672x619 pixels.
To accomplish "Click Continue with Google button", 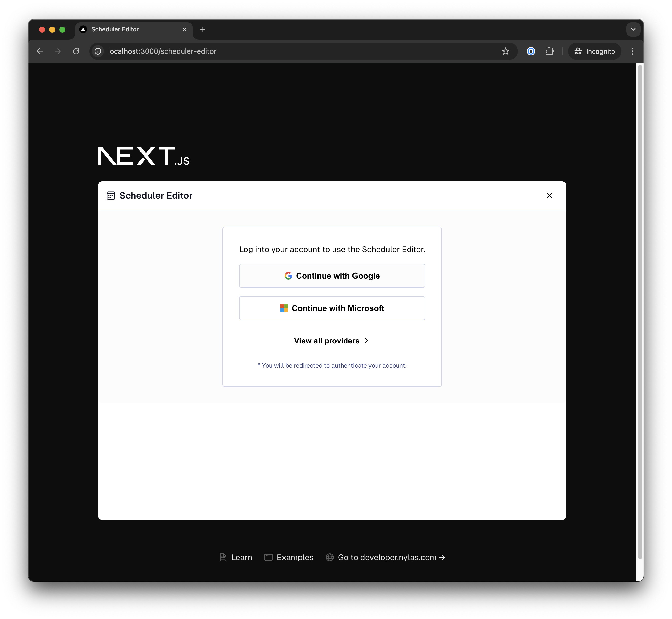I will pos(332,275).
